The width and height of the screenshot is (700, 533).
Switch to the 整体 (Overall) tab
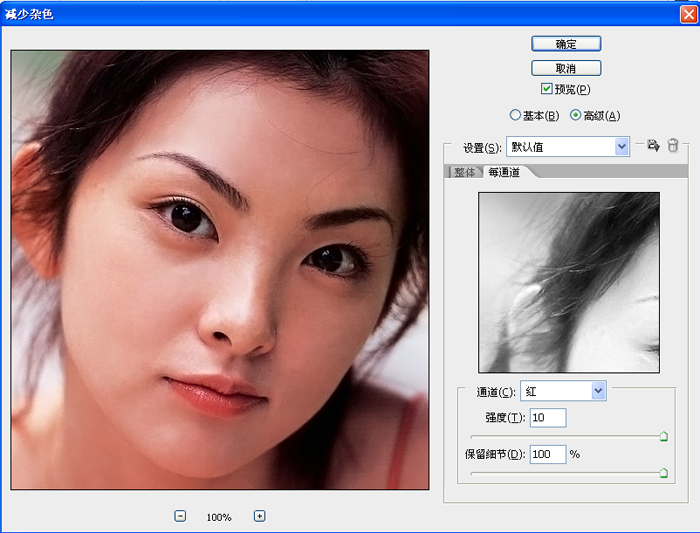coord(464,172)
